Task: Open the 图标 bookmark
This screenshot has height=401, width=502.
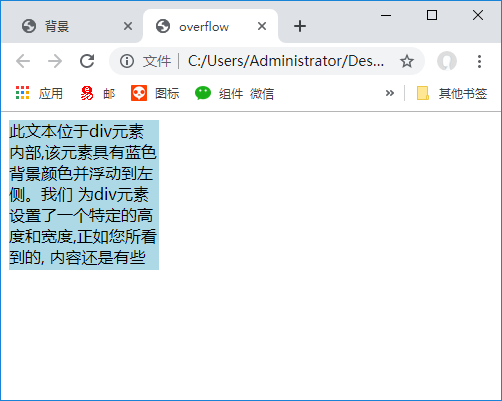Action: coord(155,93)
